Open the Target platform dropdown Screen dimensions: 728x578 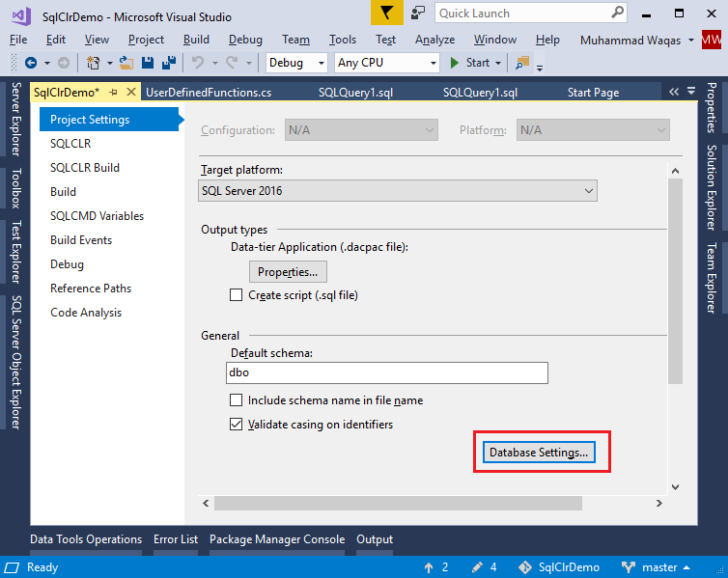pyautogui.click(x=398, y=191)
